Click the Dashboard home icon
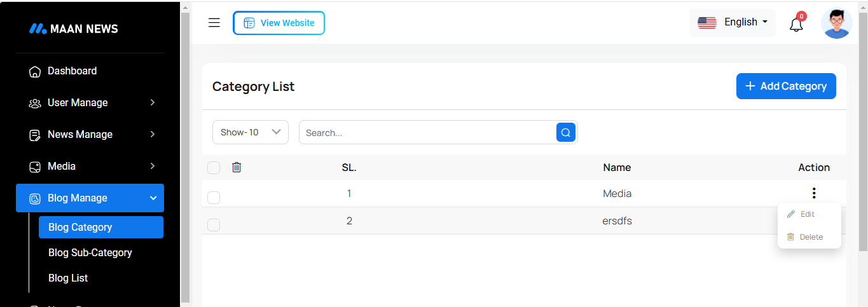 (36, 71)
